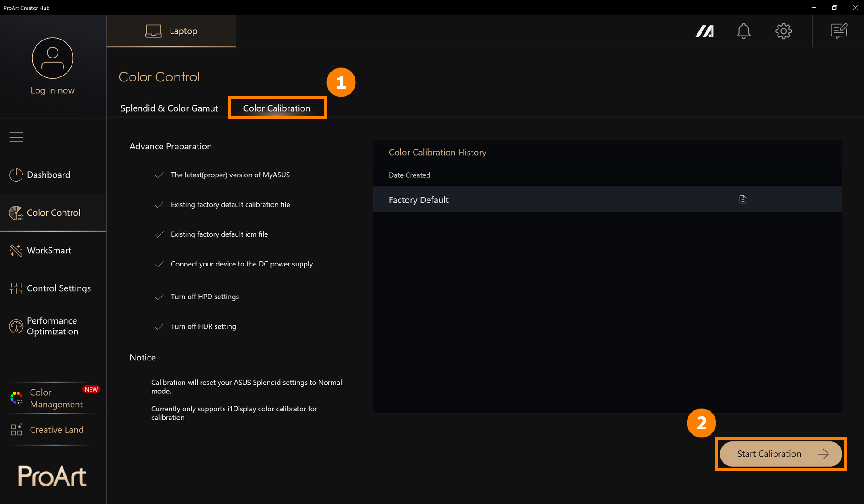Click the arrow on Start Calibration
864x504 pixels.
click(823, 454)
